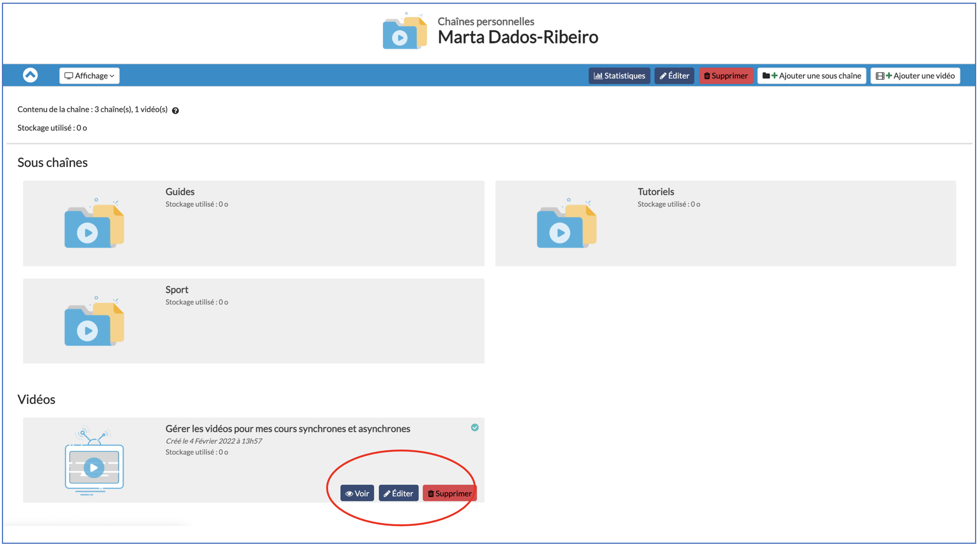Open channel Statistiques
This screenshot has width=980, height=548.
[619, 76]
